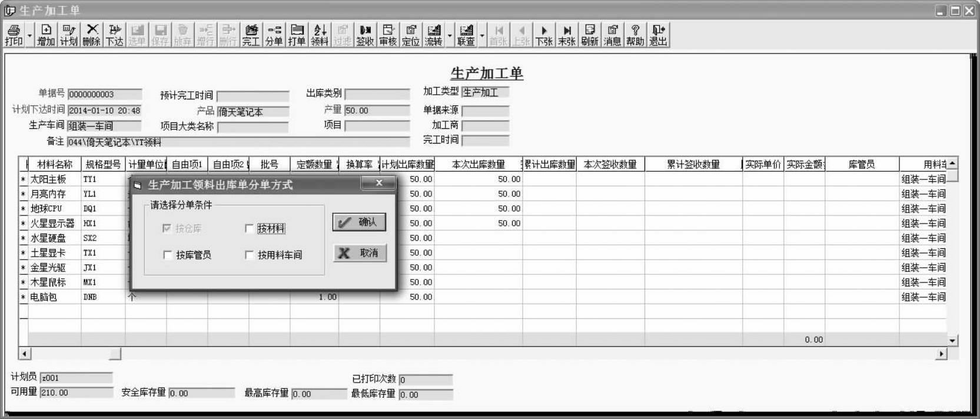Click the 完工 (Complete) toolbar icon
Image resolution: width=980 pixels, height=419 pixels.
tap(251, 35)
